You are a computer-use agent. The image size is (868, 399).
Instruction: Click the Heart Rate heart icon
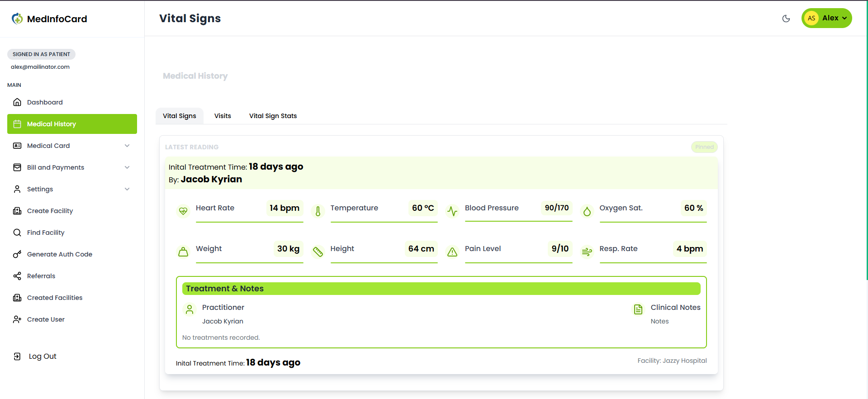(183, 211)
